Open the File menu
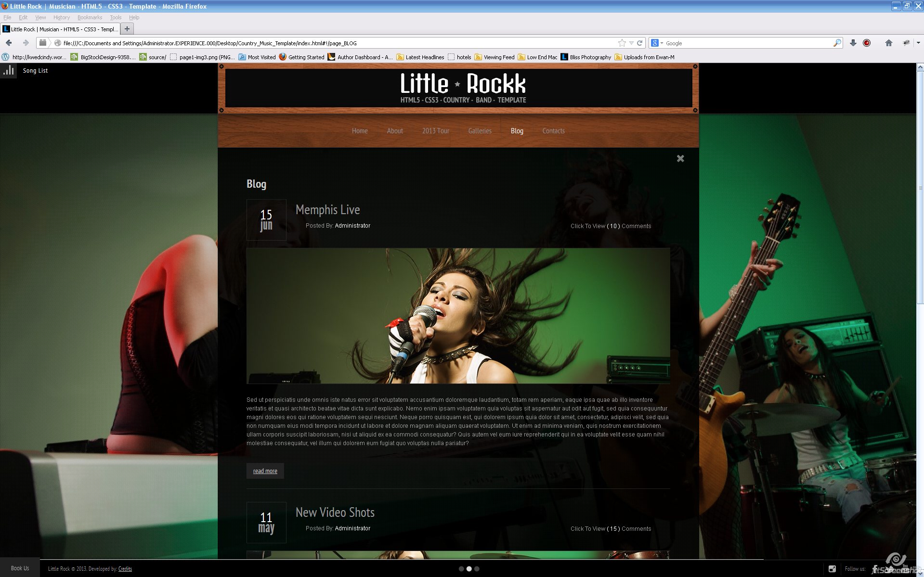The height and width of the screenshot is (577, 924). coord(7,17)
